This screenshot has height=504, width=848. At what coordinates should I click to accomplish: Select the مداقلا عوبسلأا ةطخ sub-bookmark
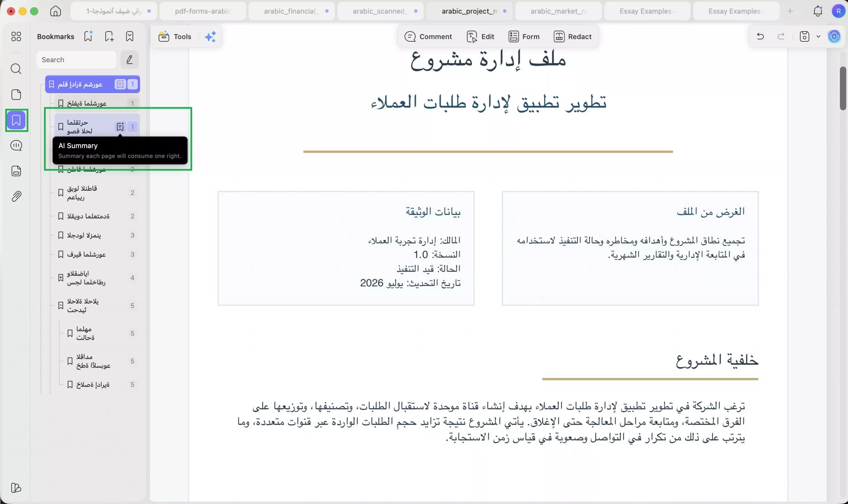[x=102, y=361]
